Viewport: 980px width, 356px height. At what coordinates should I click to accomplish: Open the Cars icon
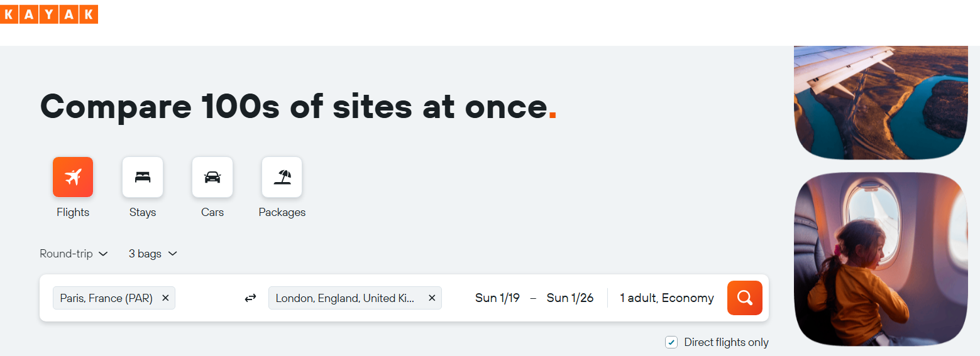212,177
